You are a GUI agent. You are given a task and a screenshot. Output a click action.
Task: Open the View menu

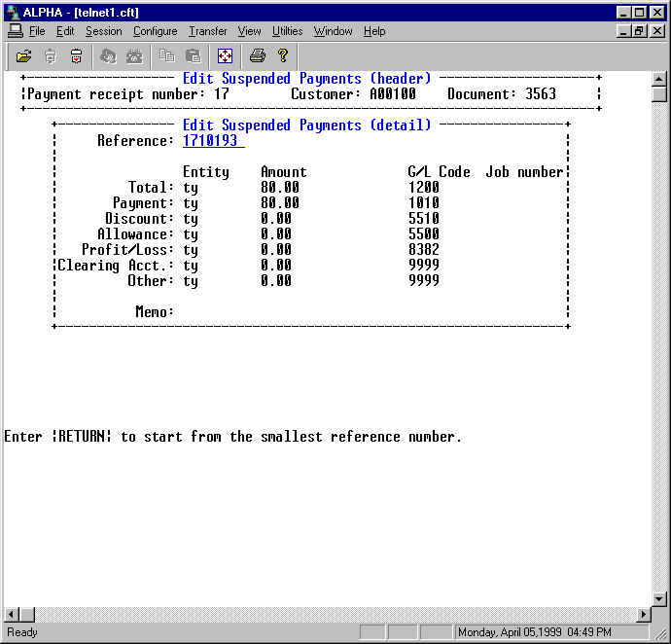(249, 31)
